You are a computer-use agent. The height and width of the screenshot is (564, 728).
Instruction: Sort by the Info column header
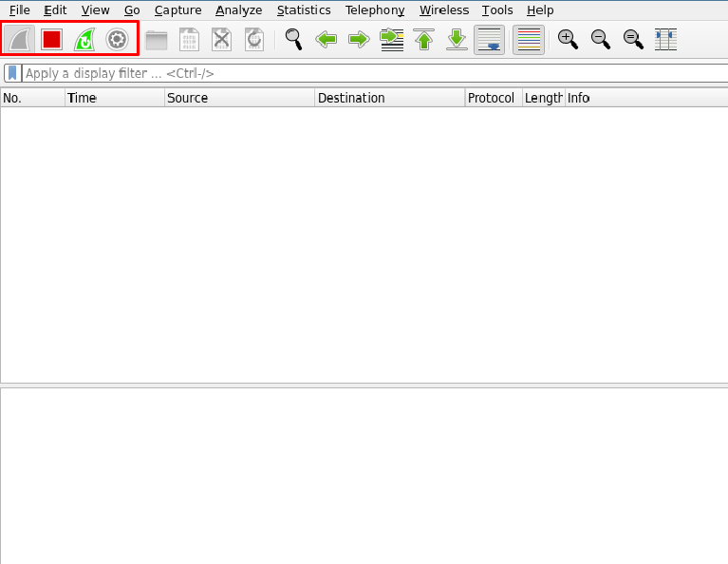coord(646,98)
